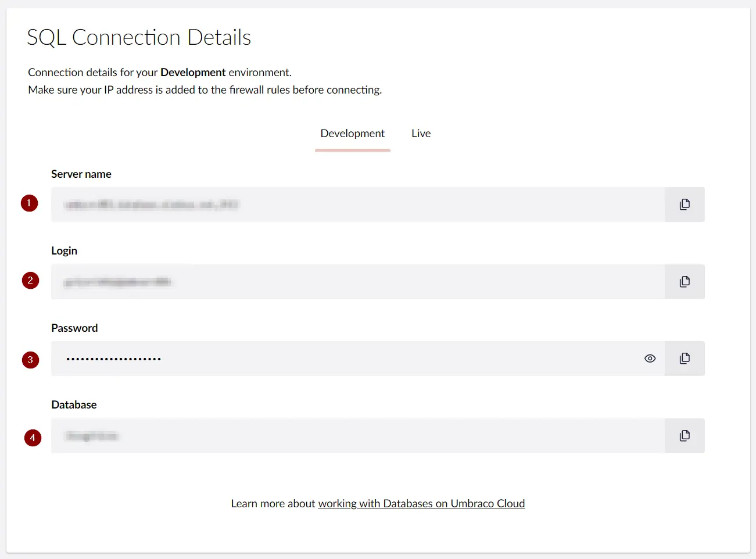Click the red number 4 marker

click(x=33, y=438)
